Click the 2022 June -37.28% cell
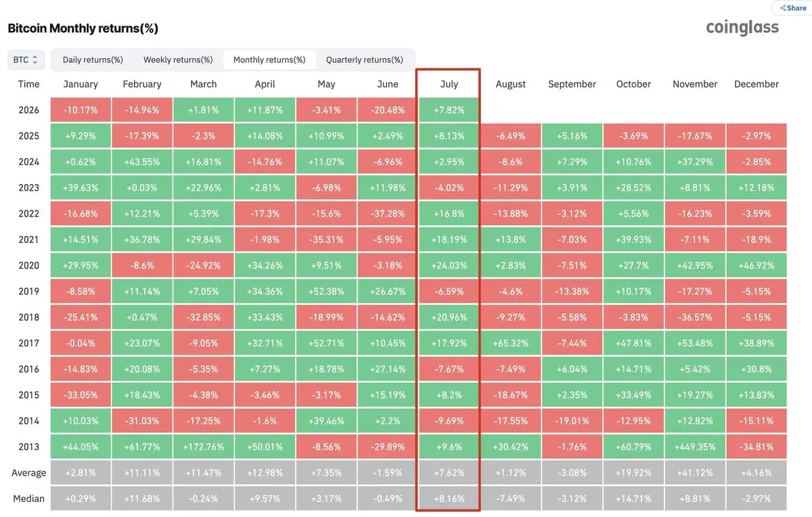The width and height of the screenshot is (812, 517). pyautogui.click(x=388, y=214)
